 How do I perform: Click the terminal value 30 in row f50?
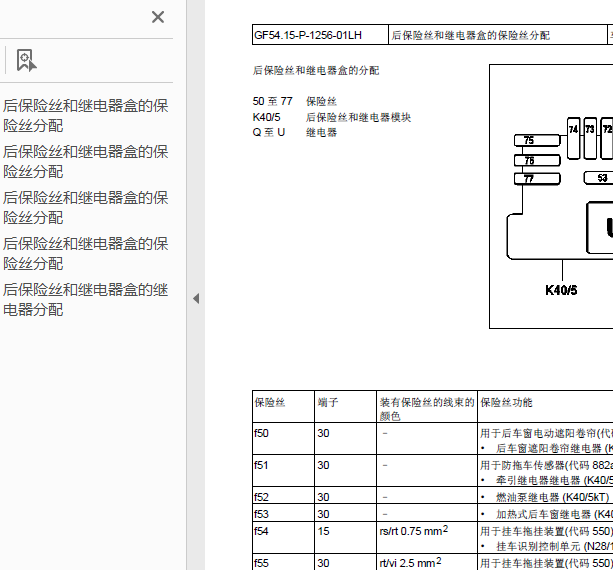pyautogui.click(x=323, y=433)
